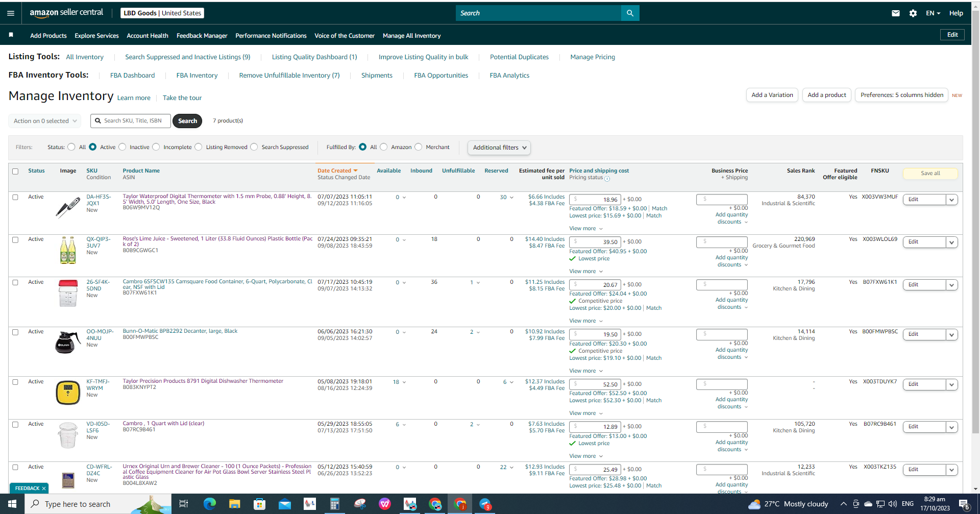The width and height of the screenshot is (980, 514).
Task: Open the OneDrive tray icon
Action: (x=868, y=504)
